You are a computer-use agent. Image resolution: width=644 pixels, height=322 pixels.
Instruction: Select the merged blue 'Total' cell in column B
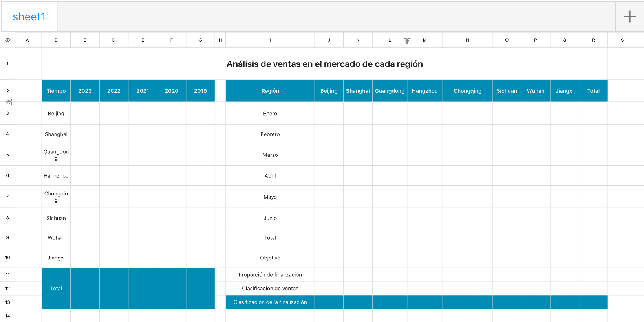[56, 288]
